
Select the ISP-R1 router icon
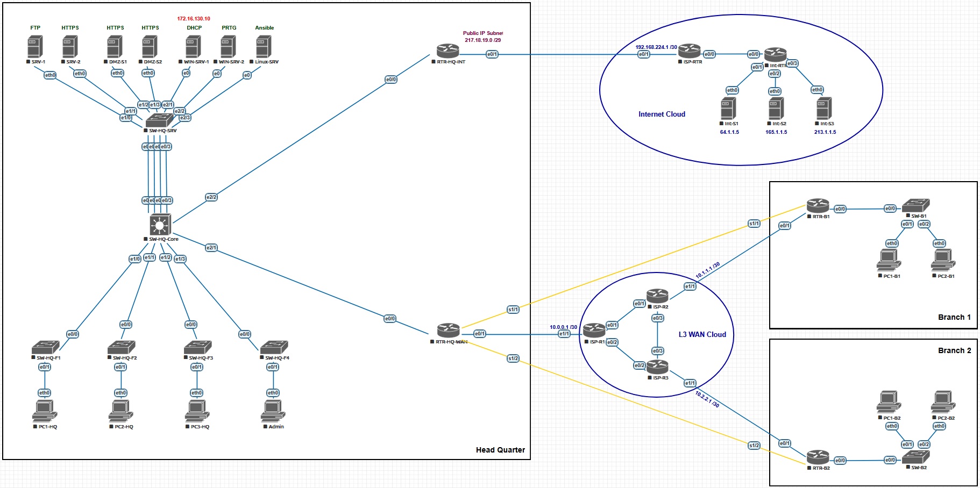point(594,330)
